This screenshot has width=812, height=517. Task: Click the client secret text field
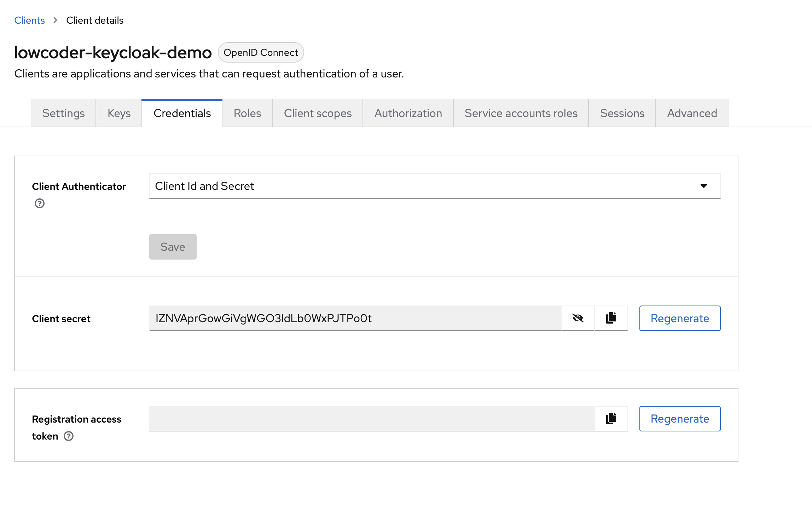point(355,318)
